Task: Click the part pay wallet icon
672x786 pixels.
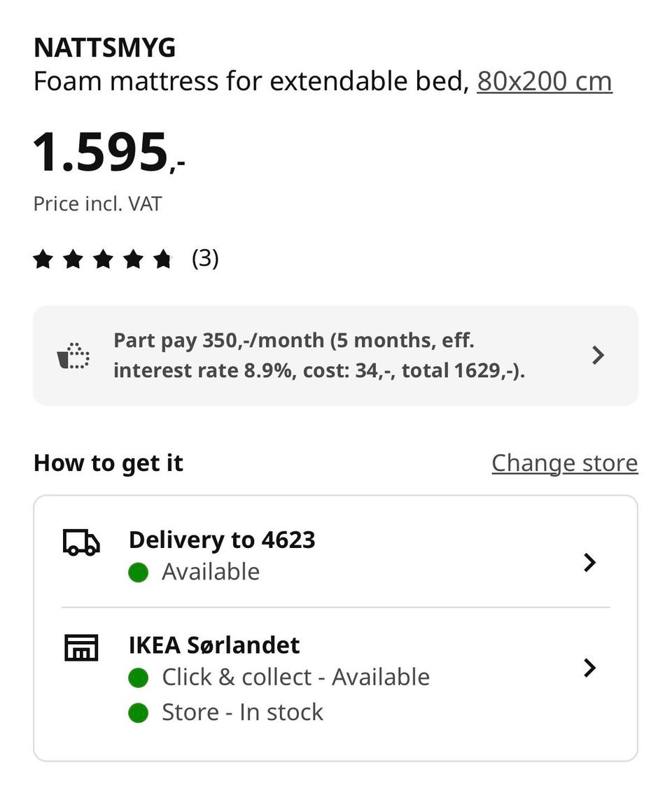Action: [73, 356]
